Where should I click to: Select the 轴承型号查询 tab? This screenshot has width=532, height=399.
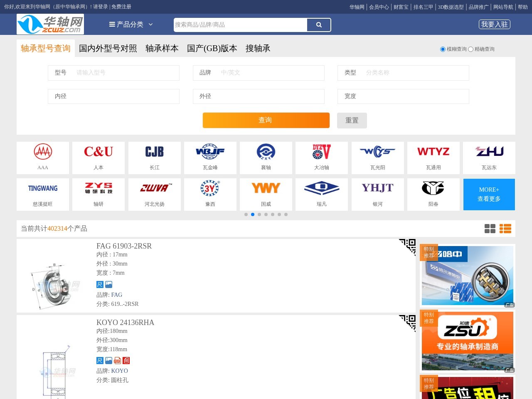[x=46, y=48]
